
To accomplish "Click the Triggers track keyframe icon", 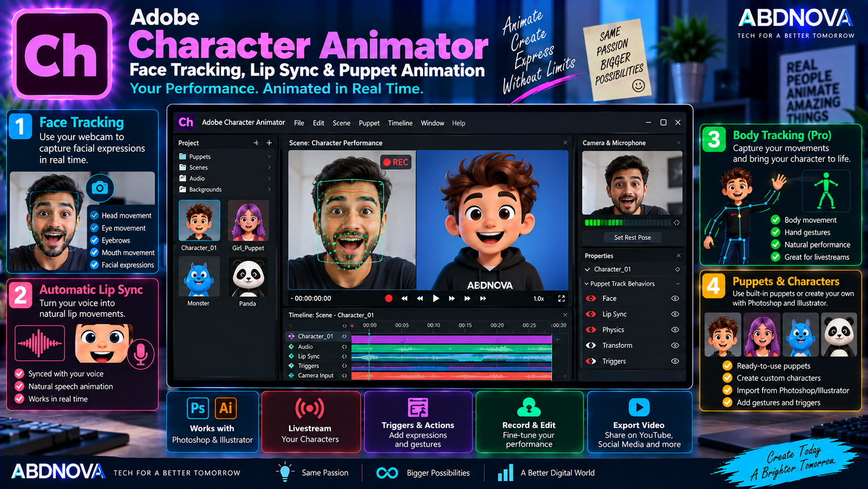I will (291, 366).
